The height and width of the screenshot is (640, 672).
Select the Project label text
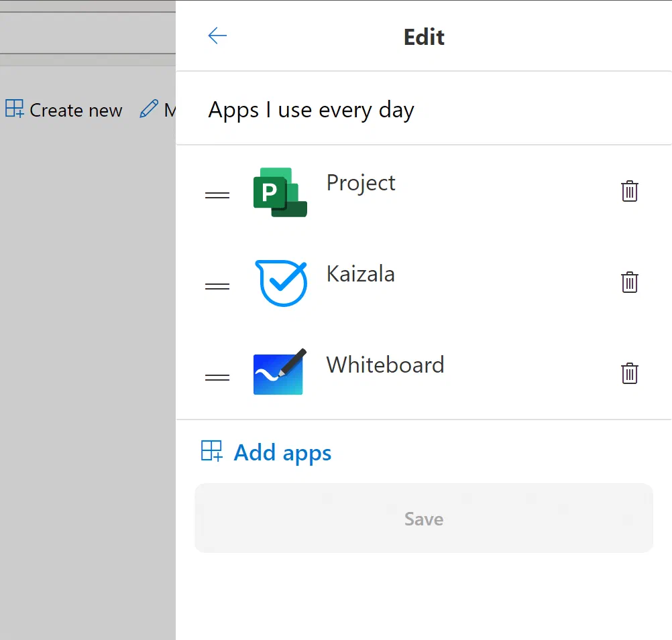(x=360, y=184)
